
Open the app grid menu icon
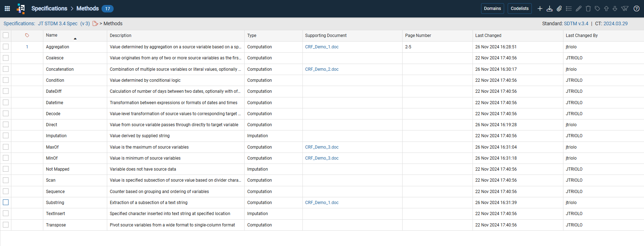click(7, 9)
